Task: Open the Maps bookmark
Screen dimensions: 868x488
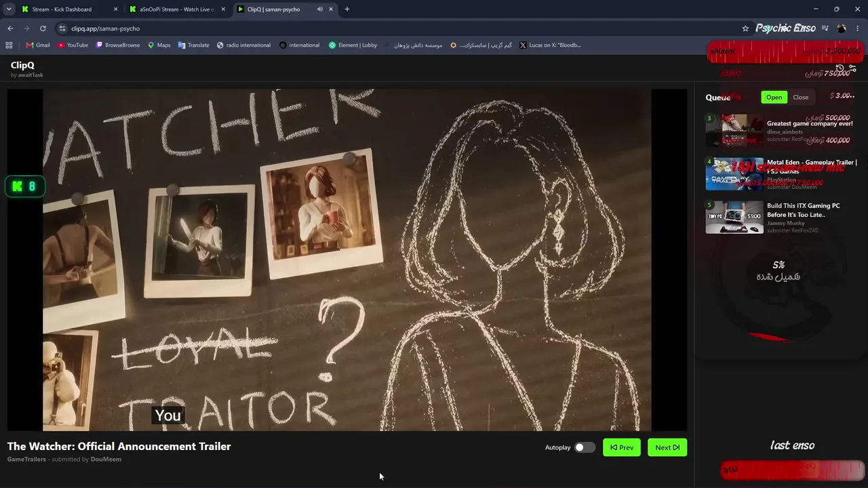Action: (x=159, y=45)
